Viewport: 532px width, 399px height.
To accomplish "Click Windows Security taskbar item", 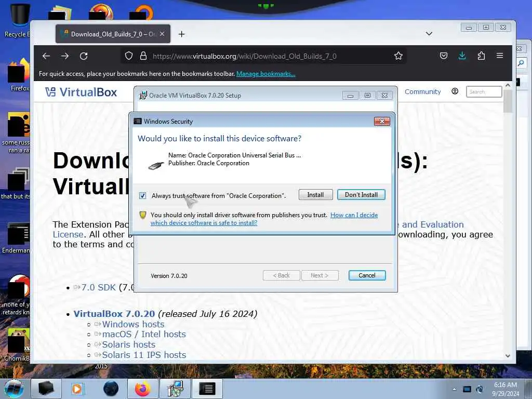I will [207, 389].
